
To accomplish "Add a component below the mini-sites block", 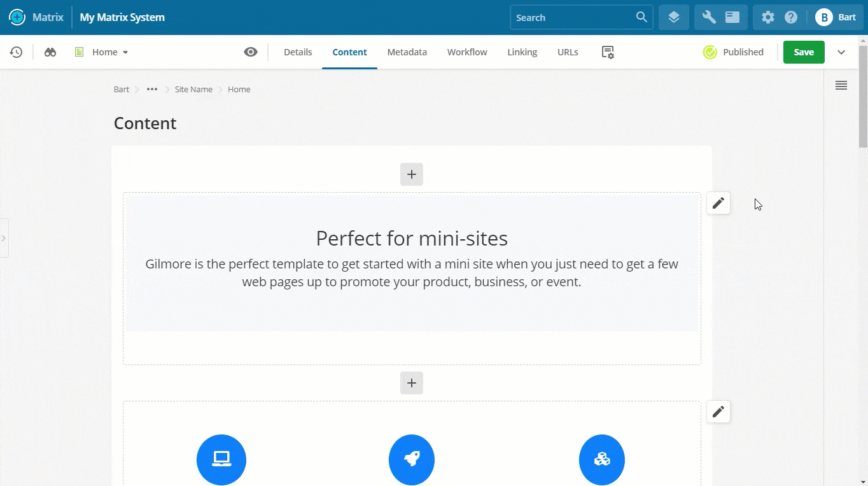I will 412,383.
